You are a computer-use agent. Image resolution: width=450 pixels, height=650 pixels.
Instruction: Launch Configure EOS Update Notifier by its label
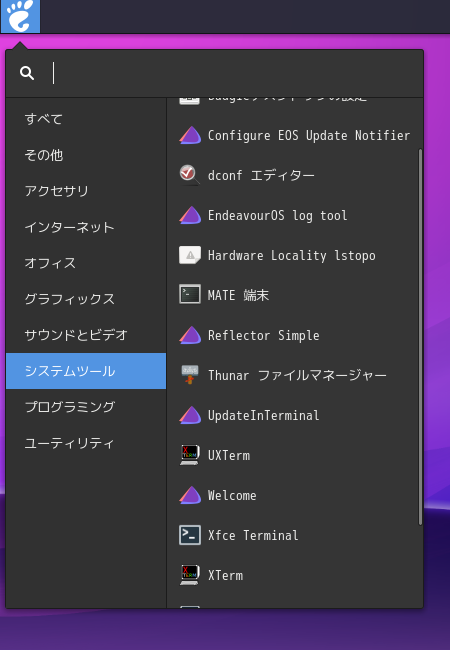[309, 136]
